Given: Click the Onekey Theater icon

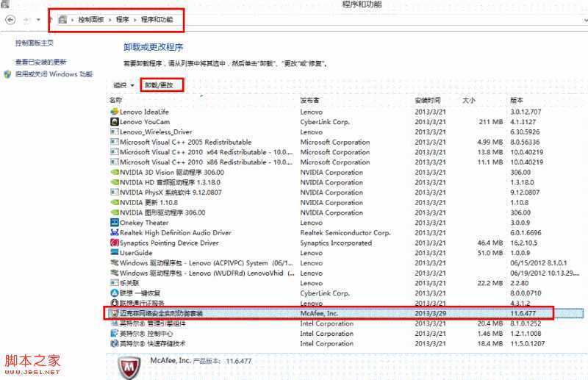Looking at the screenshot, I should pyautogui.click(x=115, y=223).
